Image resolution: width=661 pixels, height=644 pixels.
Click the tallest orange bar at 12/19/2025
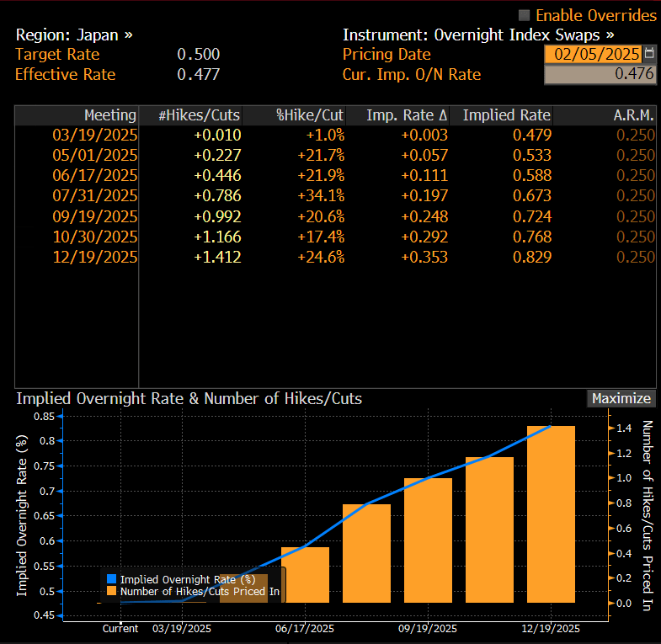[551, 514]
